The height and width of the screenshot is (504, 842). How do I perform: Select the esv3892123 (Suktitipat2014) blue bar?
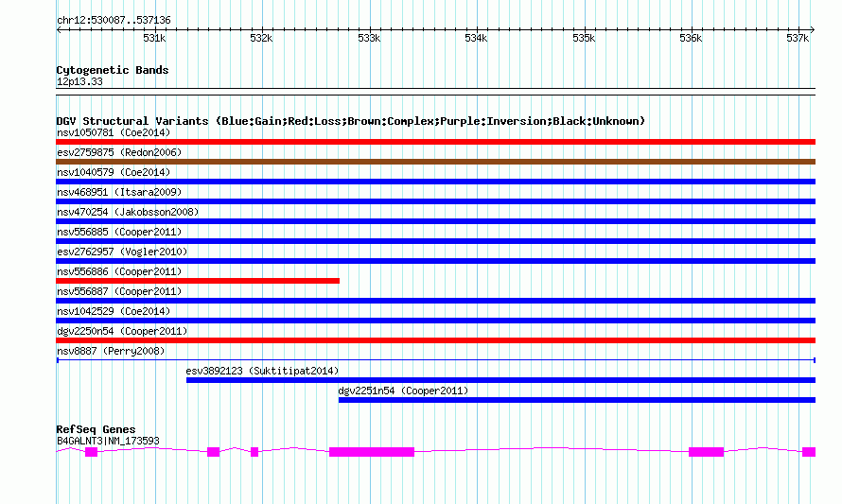[501, 380]
